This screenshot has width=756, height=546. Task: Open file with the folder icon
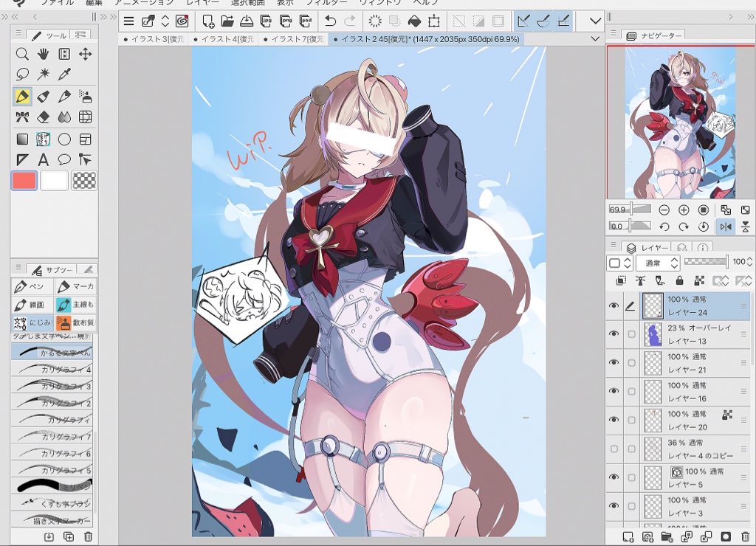click(227, 21)
